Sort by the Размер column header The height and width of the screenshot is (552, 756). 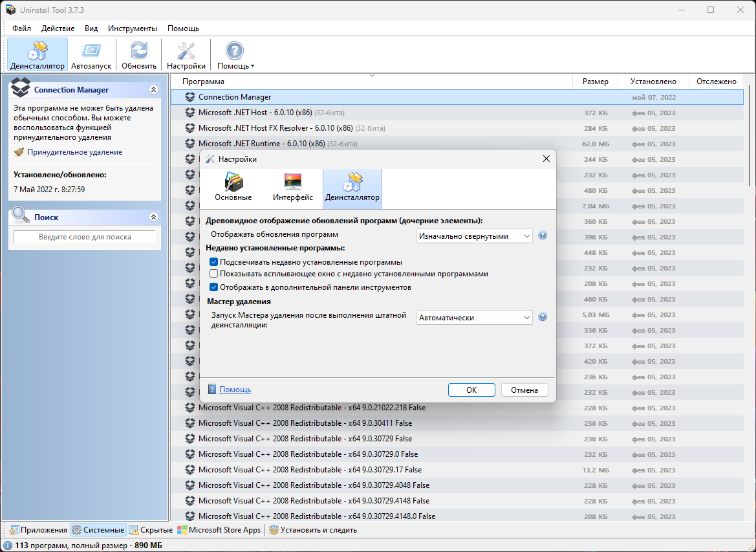596,82
